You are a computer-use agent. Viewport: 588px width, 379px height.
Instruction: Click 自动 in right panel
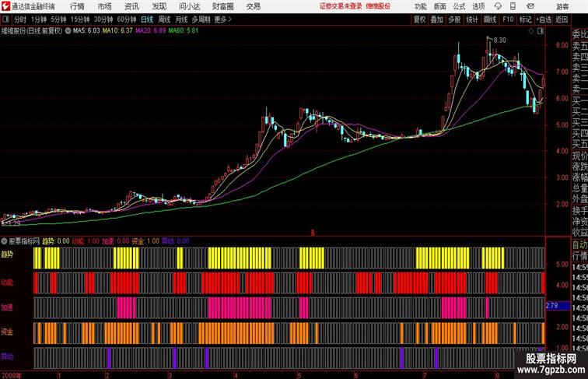tap(579, 244)
